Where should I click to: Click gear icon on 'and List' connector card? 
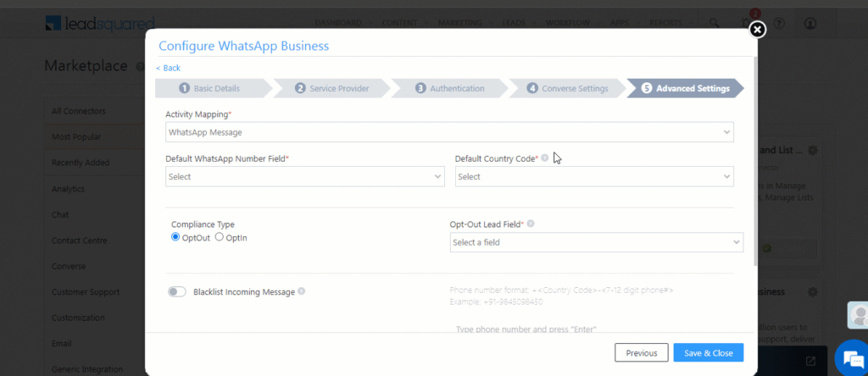(x=813, y=151)
